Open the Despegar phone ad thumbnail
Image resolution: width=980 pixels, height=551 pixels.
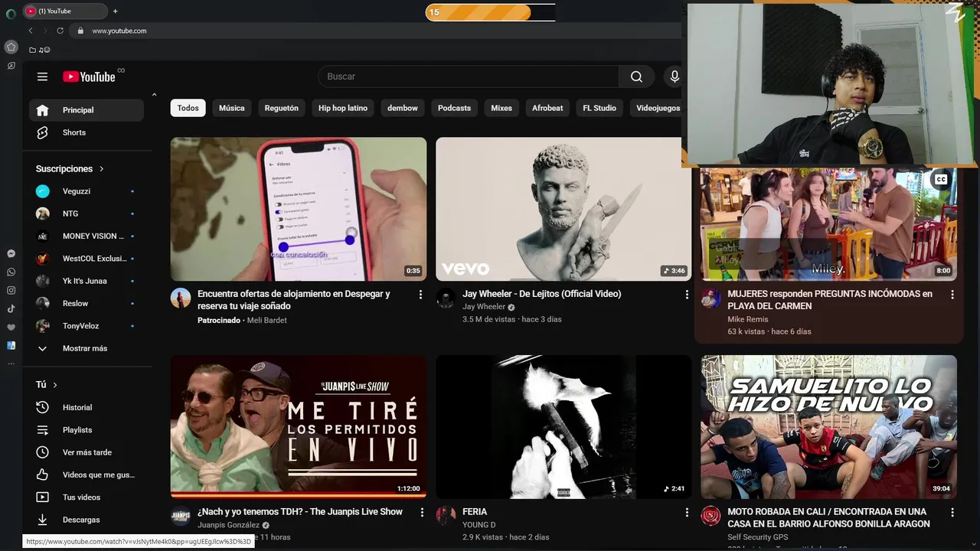[x=299, y=209]
